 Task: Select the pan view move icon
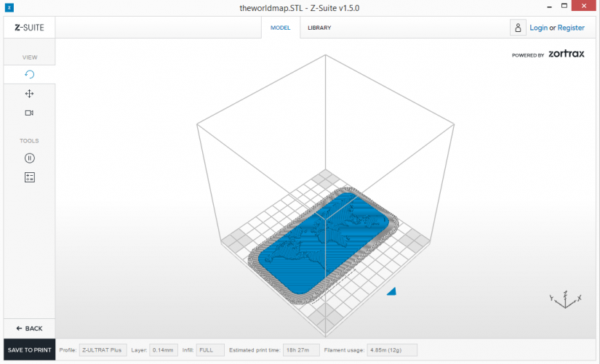point(30,94)
